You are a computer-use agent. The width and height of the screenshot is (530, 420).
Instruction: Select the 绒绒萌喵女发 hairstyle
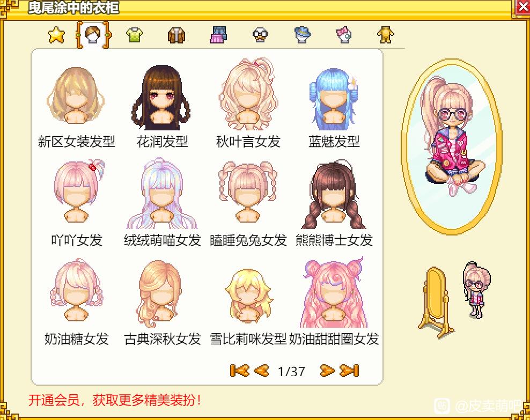pyautogui.click(x=162, y=203)
